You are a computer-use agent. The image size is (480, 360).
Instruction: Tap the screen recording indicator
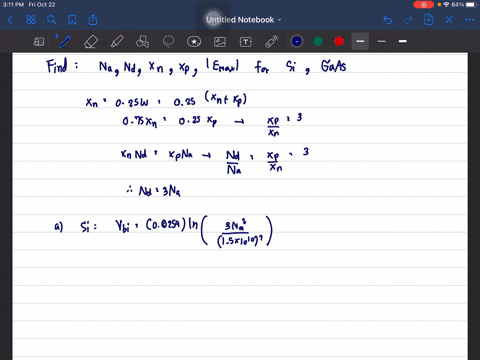click(423, 5)
